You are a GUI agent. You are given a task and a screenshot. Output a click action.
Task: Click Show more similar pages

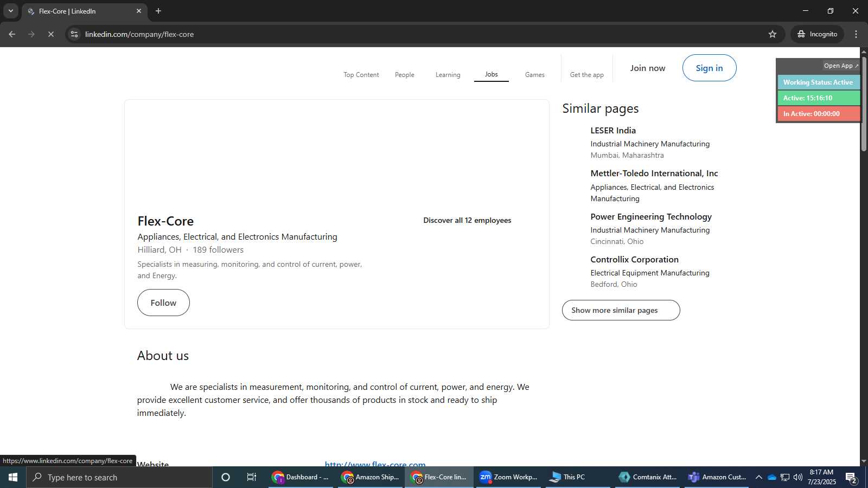click(x=621, y=310)
